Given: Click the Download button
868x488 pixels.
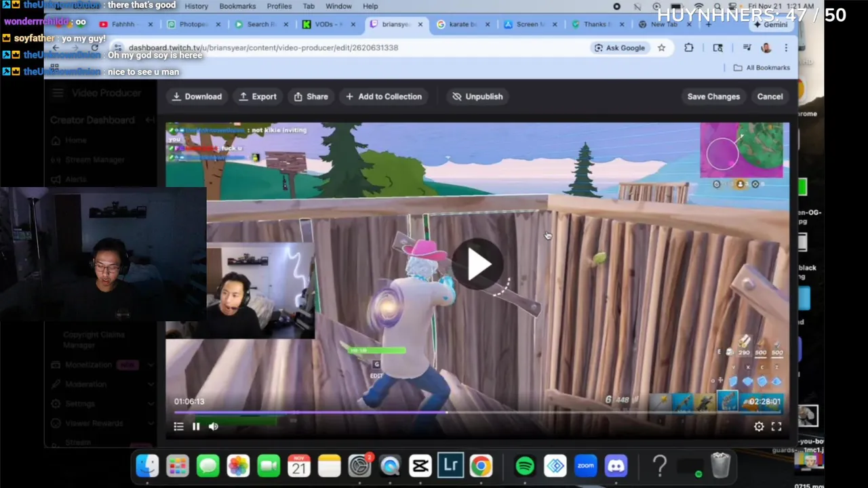Looking at the screenshot, I should pyautogui.click(x=197, y=96).
